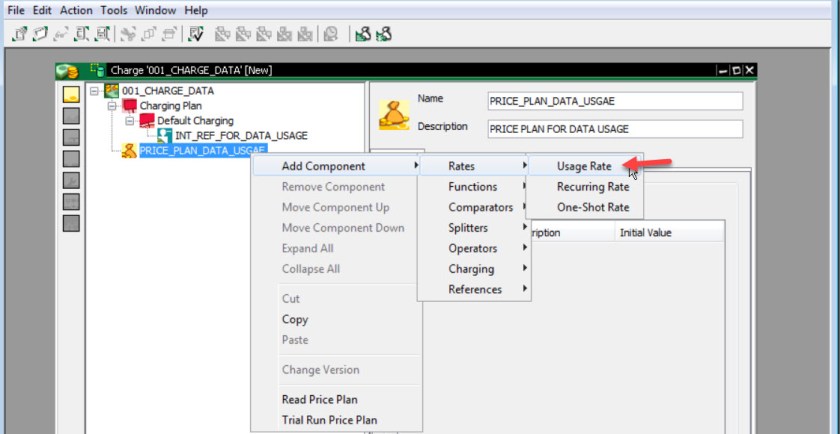Select the Default Charging tree label
840x434 pixels.
click(195, 121)
